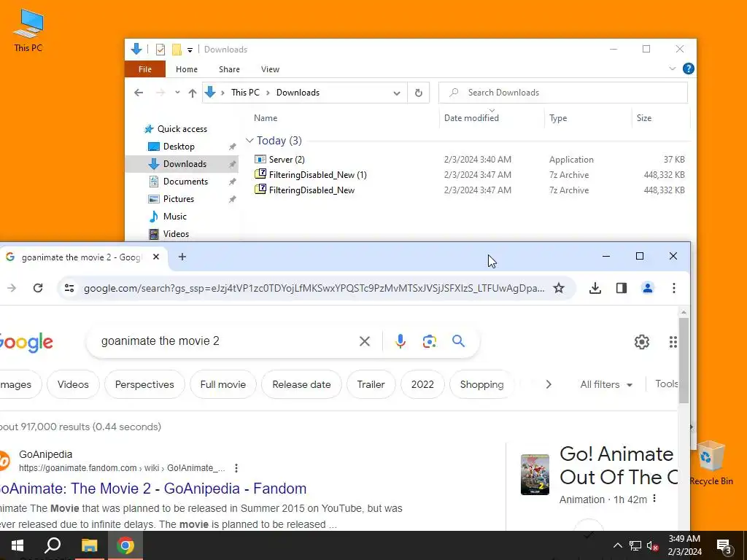The width and height of the screenshot is (747, 560).
Task: Toggle the Chrome side panel
Action: (622, 288)
